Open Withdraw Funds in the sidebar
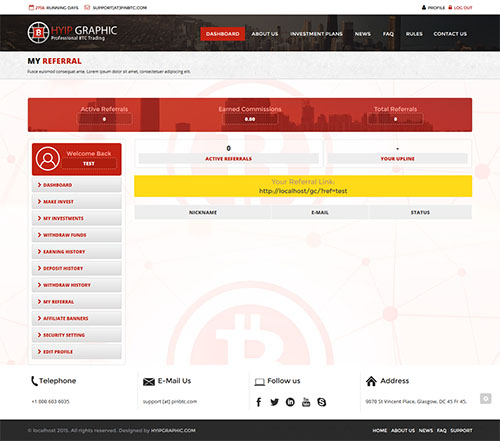Image resolution: width=500 pixels, height=441 pixels. point(77,235)
